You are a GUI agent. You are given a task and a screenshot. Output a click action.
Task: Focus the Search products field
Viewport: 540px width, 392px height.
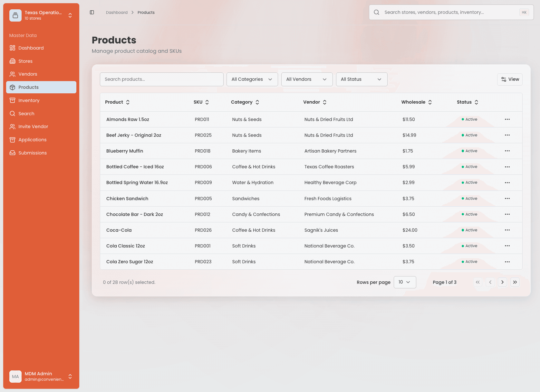[x=162, y=79]
